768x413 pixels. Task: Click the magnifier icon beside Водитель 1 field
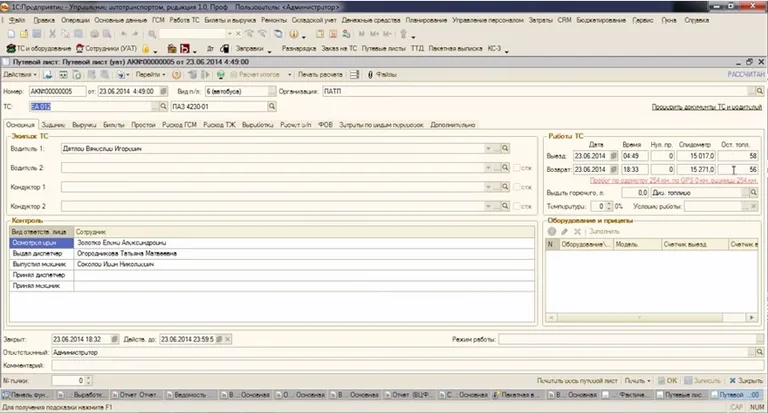pyautogui.click(x=505, y=147)
